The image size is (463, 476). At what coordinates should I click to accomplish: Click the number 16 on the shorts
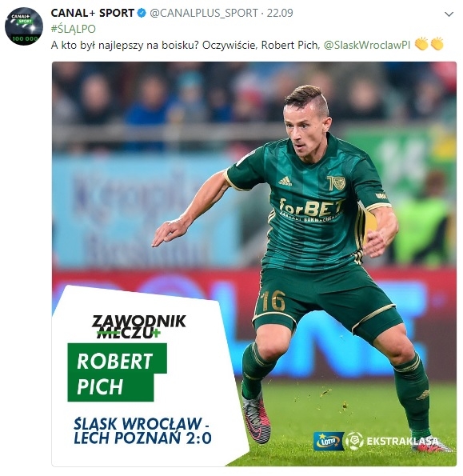pyautogui.click(x=273, y=301)
